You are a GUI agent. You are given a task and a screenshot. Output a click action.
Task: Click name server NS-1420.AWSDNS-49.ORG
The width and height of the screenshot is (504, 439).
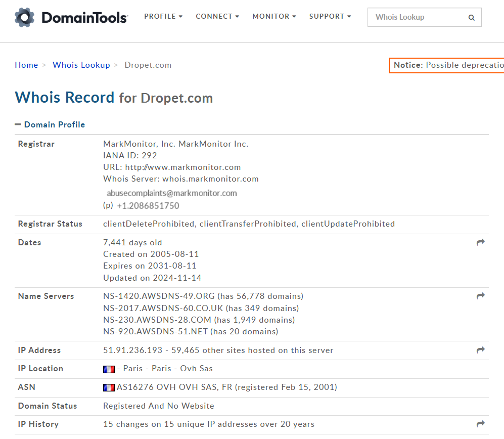point(159,296)
